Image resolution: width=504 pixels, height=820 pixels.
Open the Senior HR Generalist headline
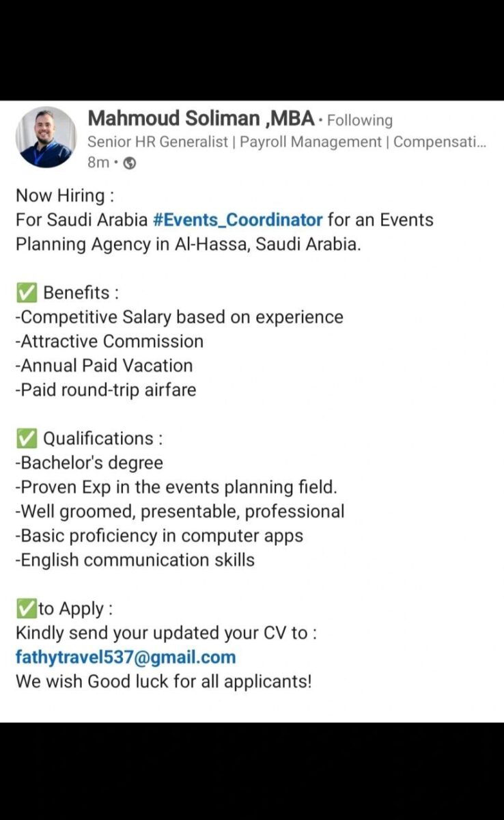coord(287,142)
